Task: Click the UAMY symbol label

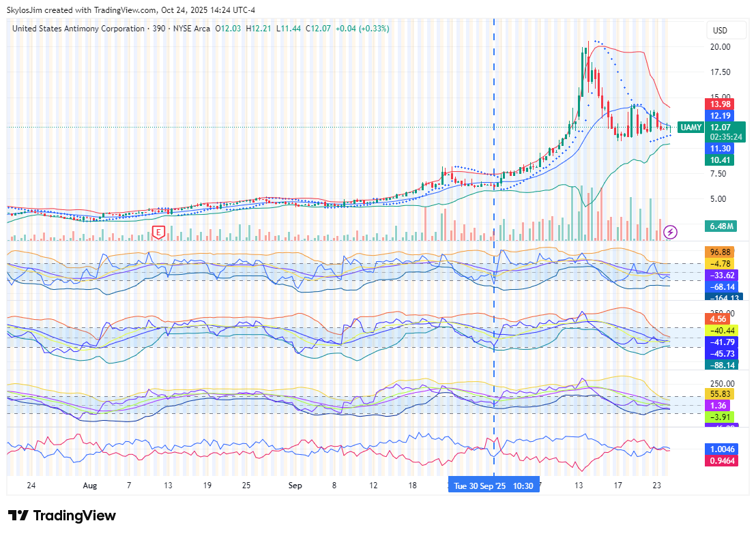Action: pos(690,128)
